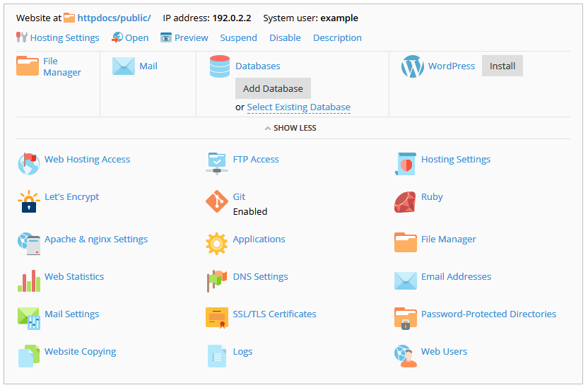Viewport: 588px width, 390px height.
Task: Click the Applications gear icon
Action: tap(217, 243)
